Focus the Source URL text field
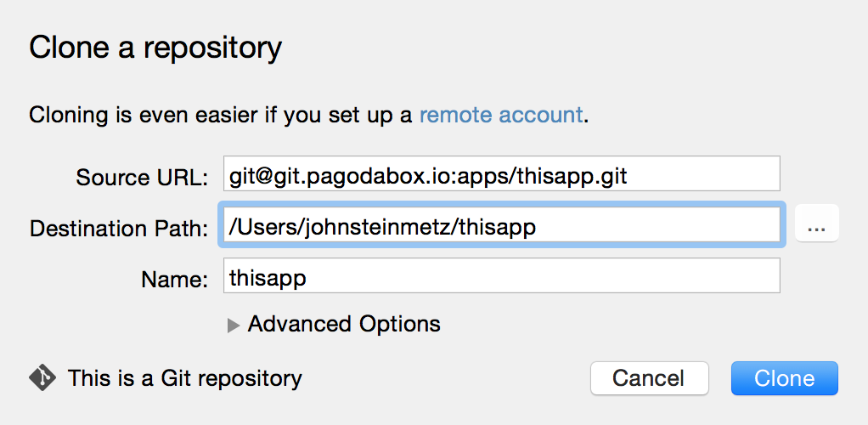This screenshot has height=425, width=868. pyautogui.click(x=502, y=174)
